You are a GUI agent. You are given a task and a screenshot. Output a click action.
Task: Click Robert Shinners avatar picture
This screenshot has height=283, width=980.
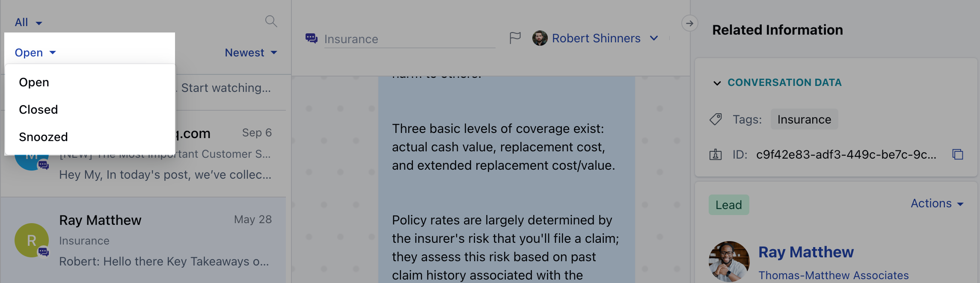(x=540, y=38)
